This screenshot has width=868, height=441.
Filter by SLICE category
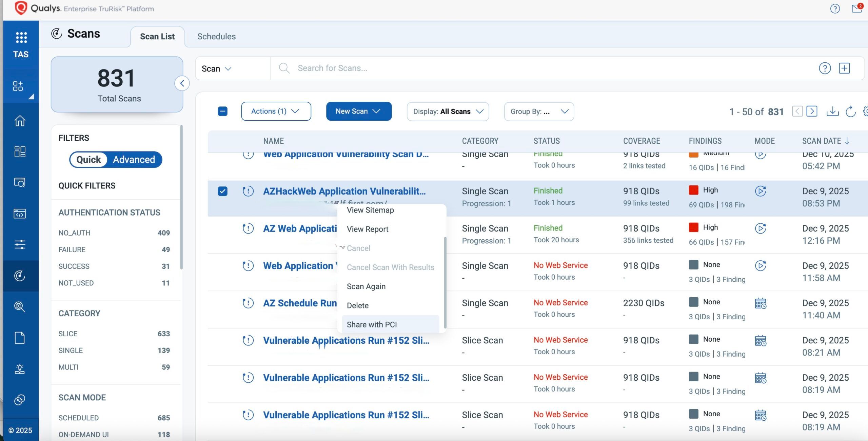[114, 334]
